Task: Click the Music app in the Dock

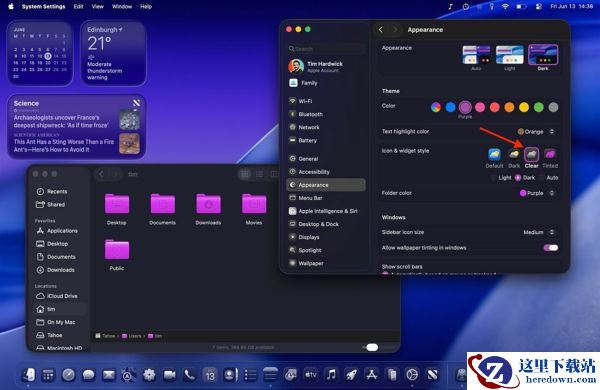Action: click(331, 374)
